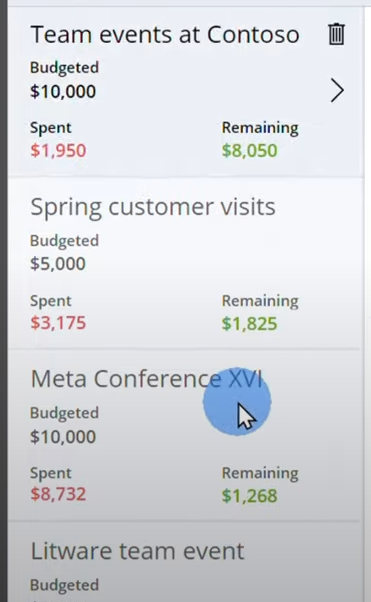This screenshot has width=371, height=602.
Task: Click Budgeted label under Spring customer visits
Action: [65, 241]
